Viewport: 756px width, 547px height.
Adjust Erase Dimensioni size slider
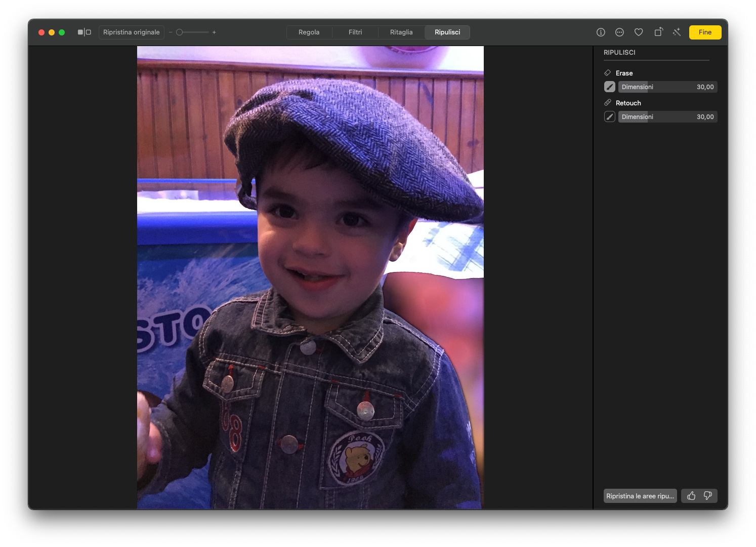pos(667,87)
